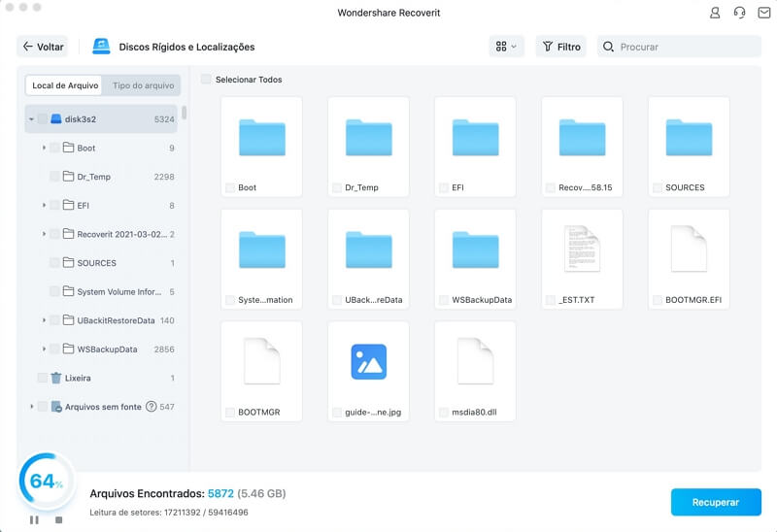Check the box on the _EST.TXT card

pos(550,300)
